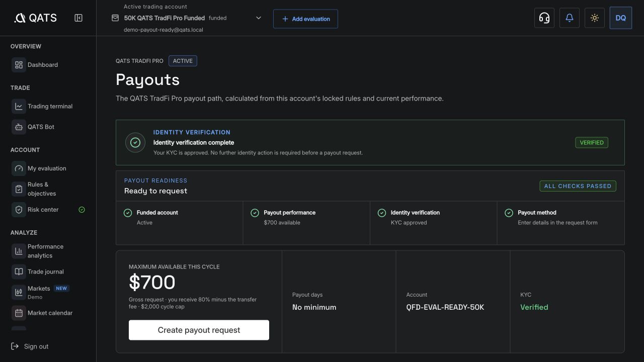Click ALL CHECKS PASSED badge

click(x=578, y=186)
